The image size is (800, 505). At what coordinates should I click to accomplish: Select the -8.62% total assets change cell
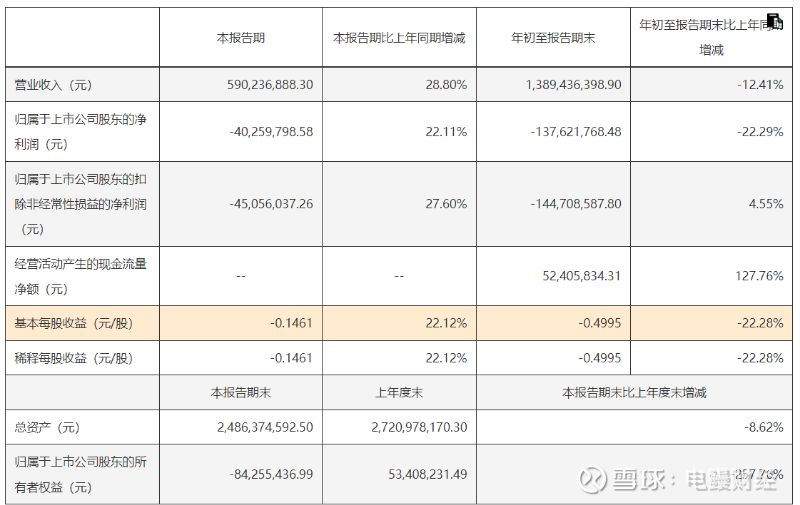(764, 427)
